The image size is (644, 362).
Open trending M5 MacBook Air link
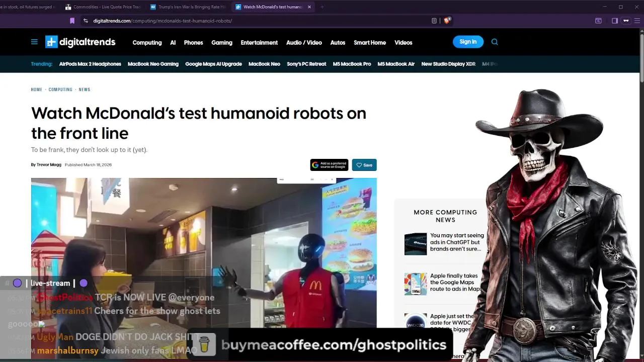[396, 64]
